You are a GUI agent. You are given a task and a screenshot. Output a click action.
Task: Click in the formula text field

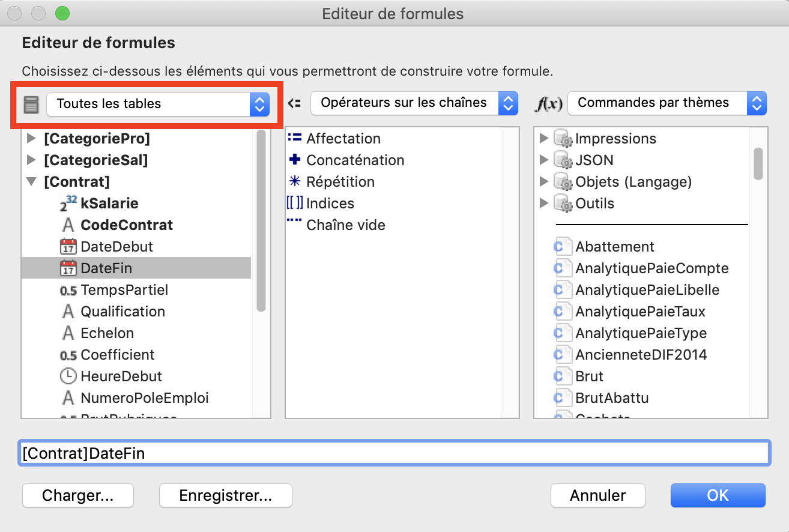394,453
